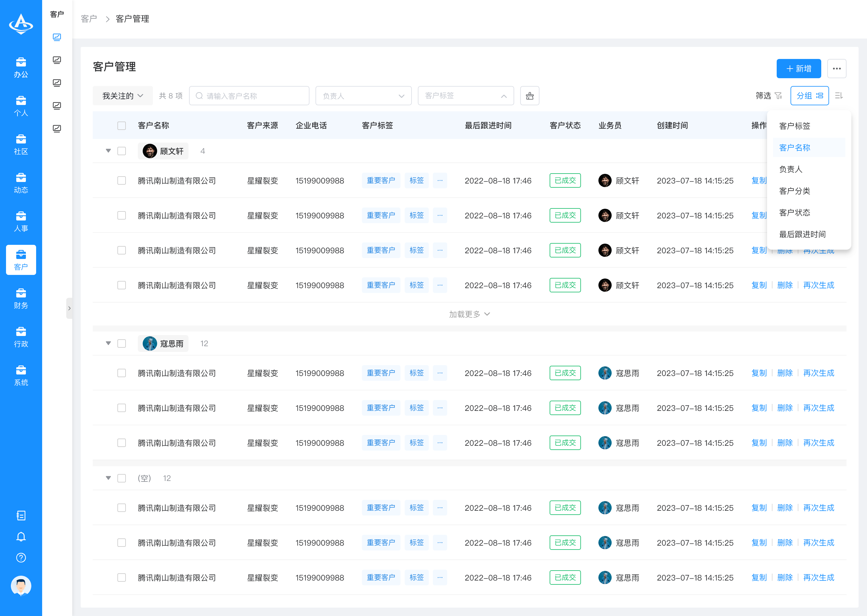
Task: Click the filter funnel icon next to 筛选
Action: [x=778, y=96]
